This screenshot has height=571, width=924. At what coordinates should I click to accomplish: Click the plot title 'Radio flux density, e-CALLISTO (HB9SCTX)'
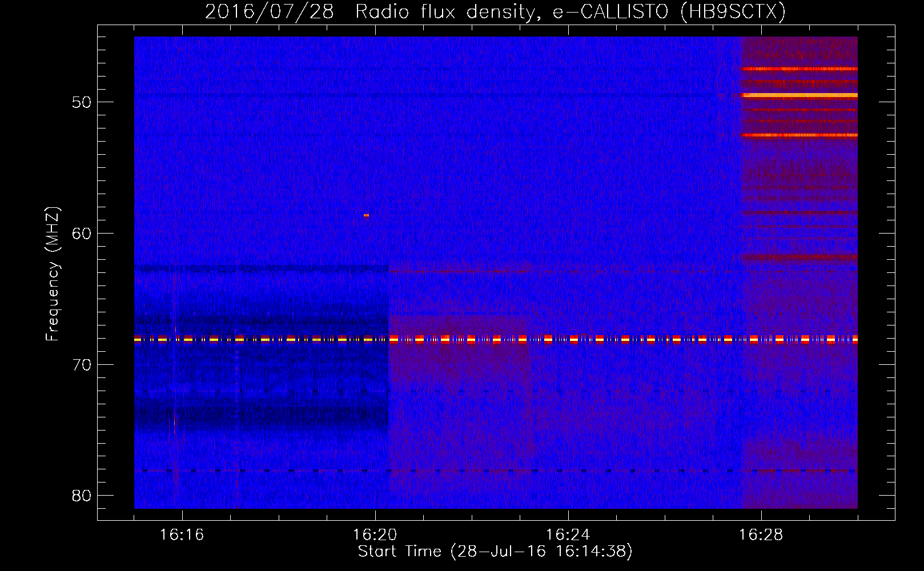[x=571, y=11]
